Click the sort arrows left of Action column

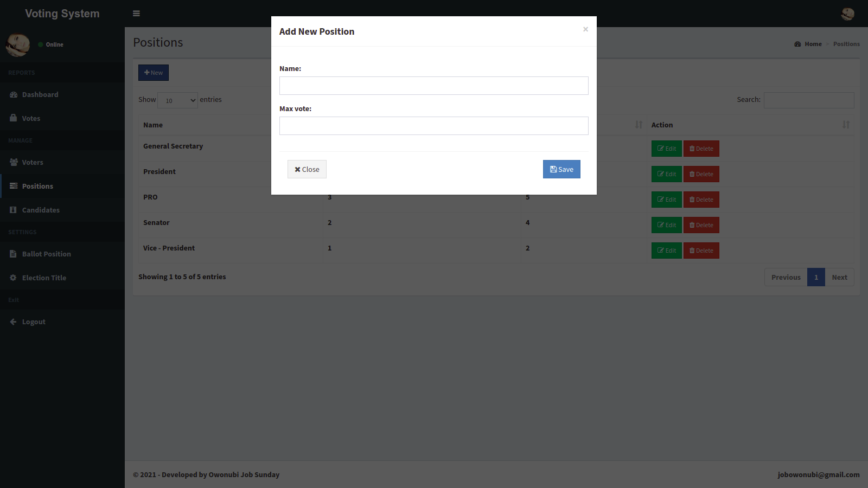[639, 125]
